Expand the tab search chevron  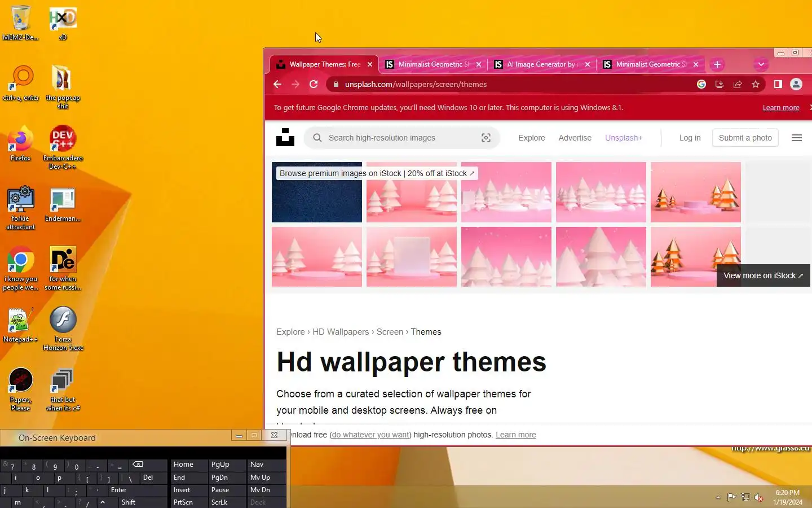coord(761,64)
